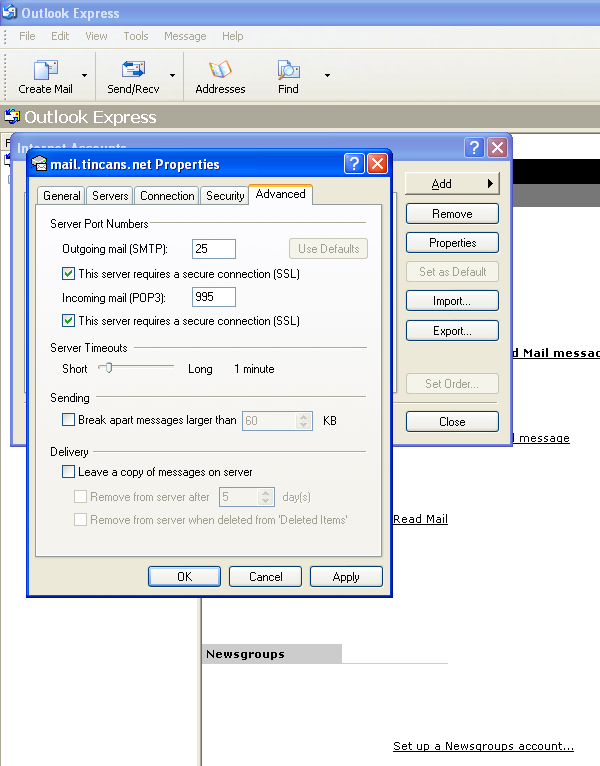
Task: Close the mail.tincans.net Properties dialog
Action: pos(378,164)
